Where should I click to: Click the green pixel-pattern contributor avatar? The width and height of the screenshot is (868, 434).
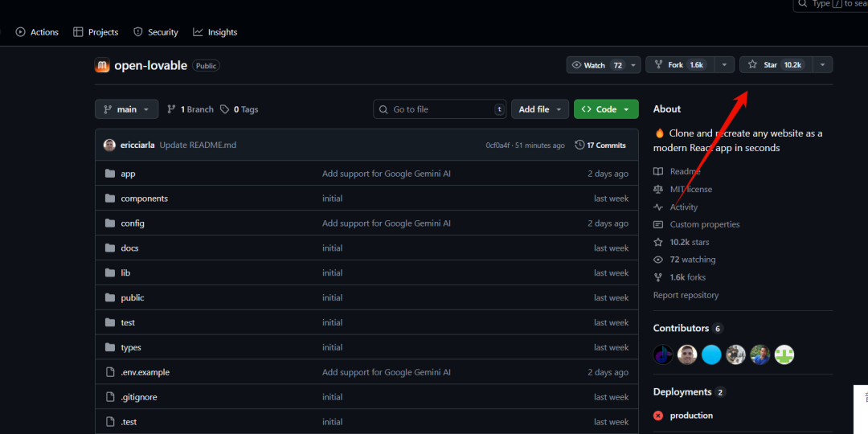(784, 354)
